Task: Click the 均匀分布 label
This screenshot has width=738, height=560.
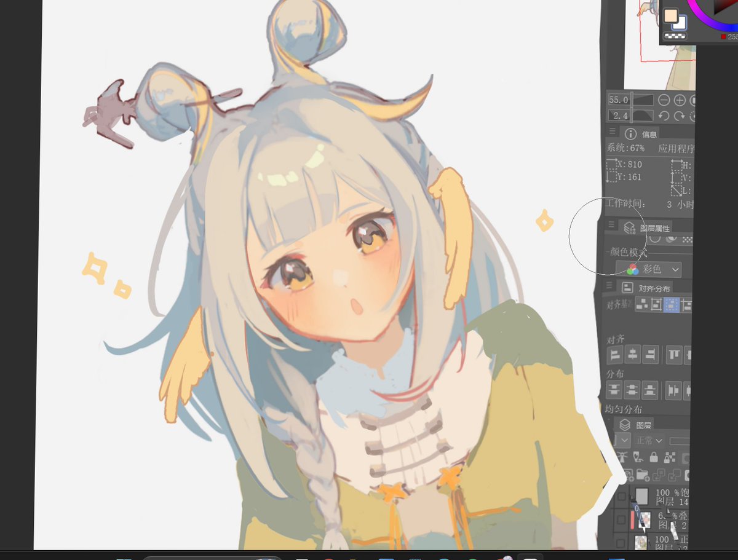Action: pyautogui.click(x=624, y=409)
